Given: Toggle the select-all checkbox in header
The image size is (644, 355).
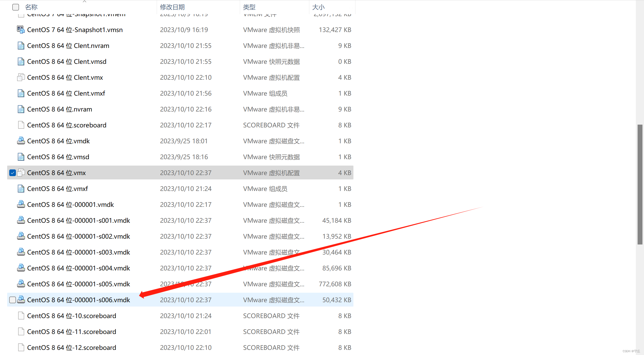Looking at the screenshot, I should coord(16,7).
